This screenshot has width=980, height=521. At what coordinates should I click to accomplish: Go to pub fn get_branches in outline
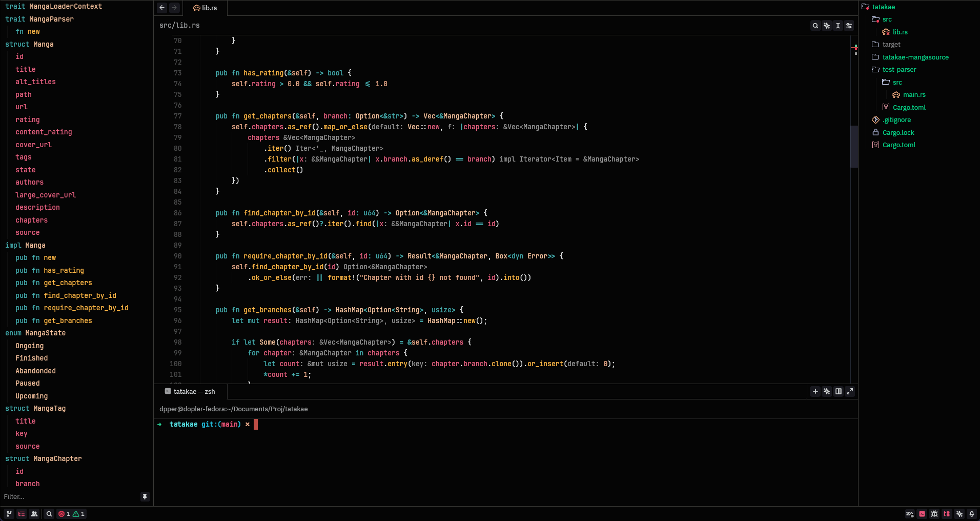click(54, 321)
